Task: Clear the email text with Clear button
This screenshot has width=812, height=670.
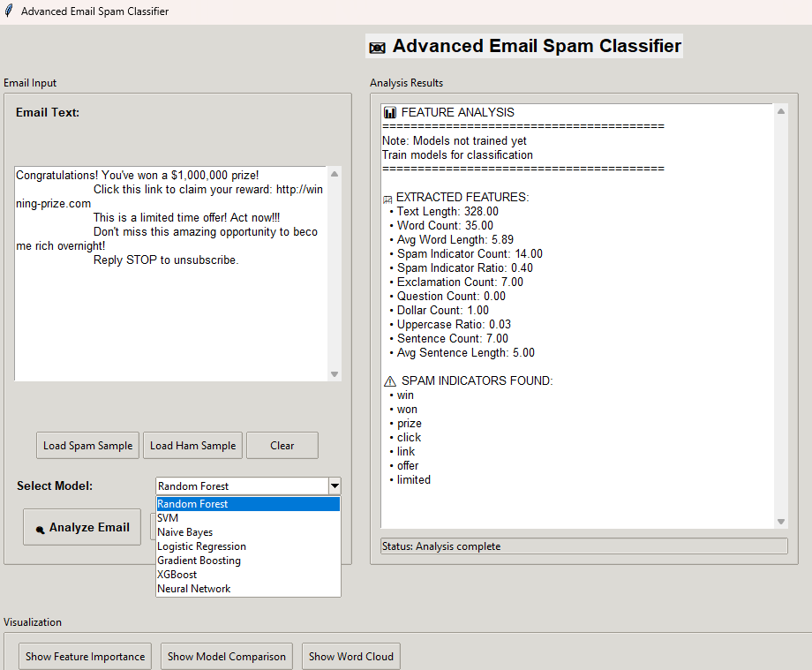Action: coord(282,446)
